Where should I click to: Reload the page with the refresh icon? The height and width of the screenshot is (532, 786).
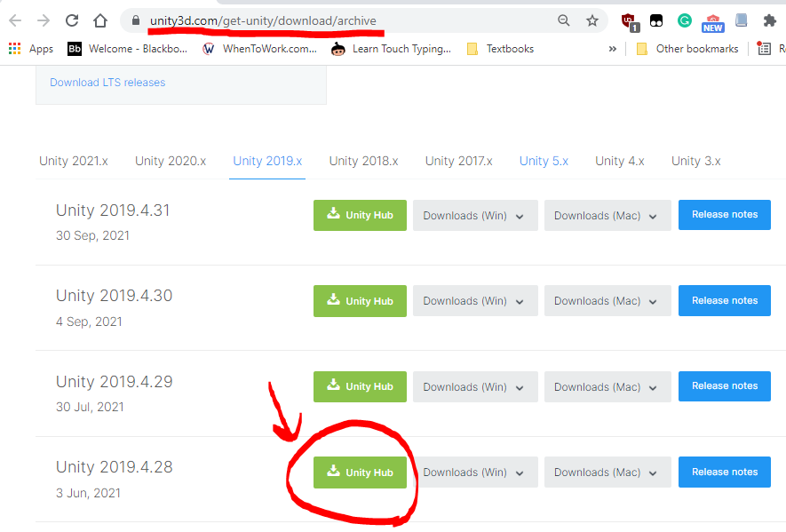pos(72,20)
